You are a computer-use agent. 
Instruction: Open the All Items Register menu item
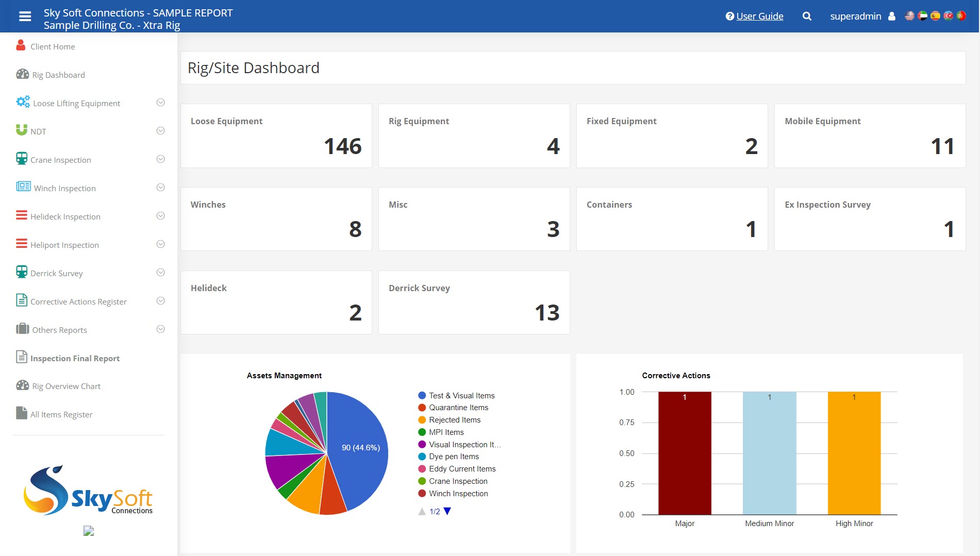[x=61, y=414]
